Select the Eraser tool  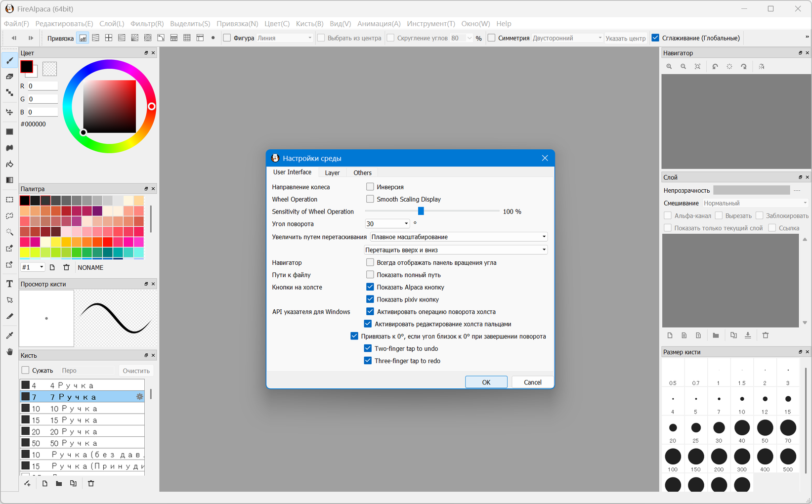click(9, 77)
